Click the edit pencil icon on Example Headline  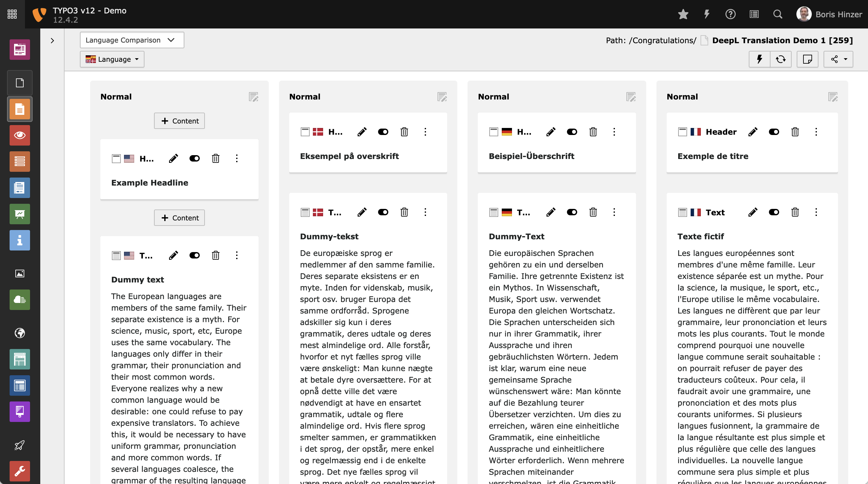click(x=173, y=158)
